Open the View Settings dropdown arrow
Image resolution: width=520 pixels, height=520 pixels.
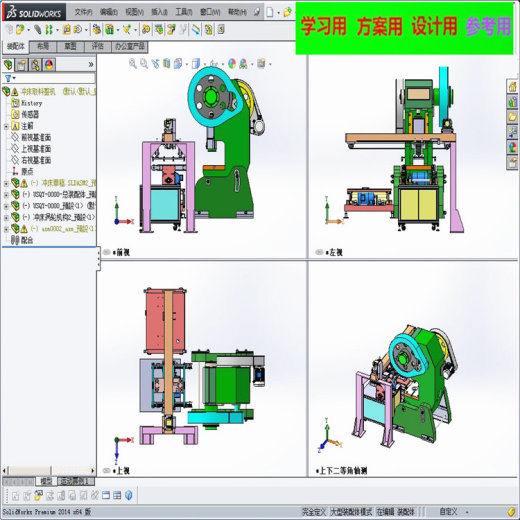coord(270,64)
